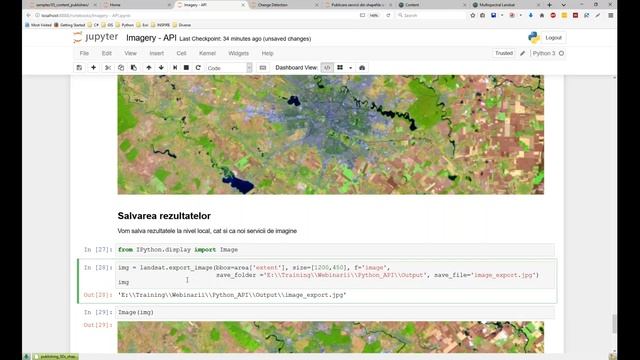The width and height of the screenshot is (640, 360).
Task: Switch to notebook code view in Dashboard View
Action: point(327,68)
